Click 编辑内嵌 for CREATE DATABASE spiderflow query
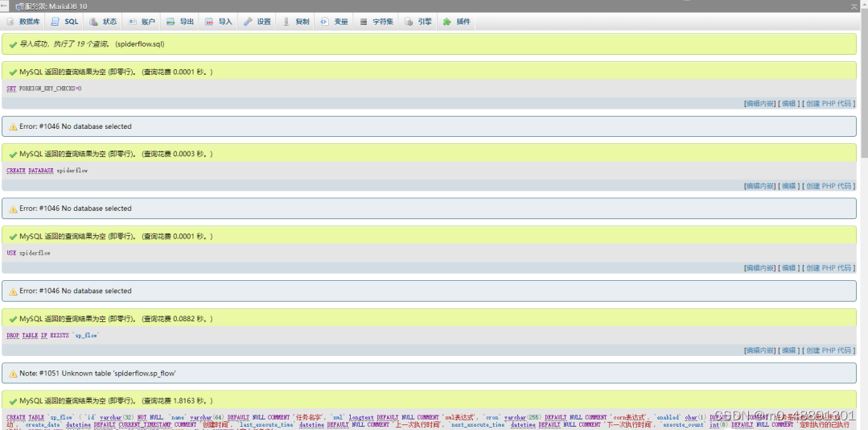The height and width of the screenshot is (430, 868). 759,186
